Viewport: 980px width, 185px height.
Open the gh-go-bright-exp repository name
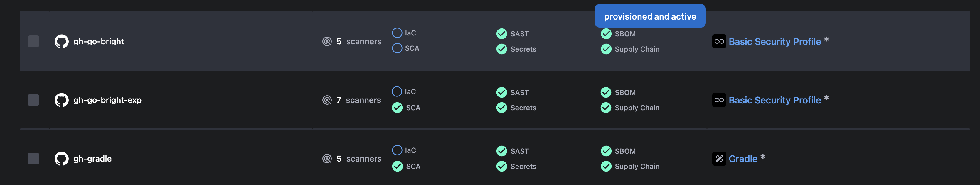[107, 100]
